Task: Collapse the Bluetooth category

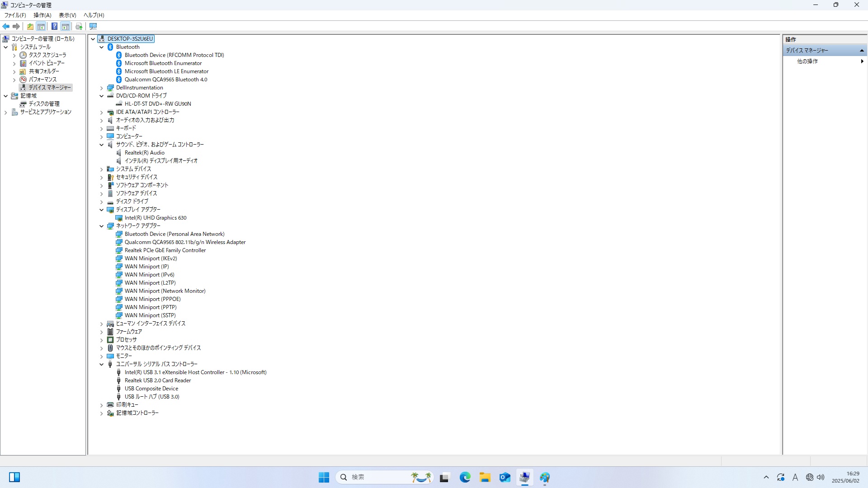Action: point(102,47)
